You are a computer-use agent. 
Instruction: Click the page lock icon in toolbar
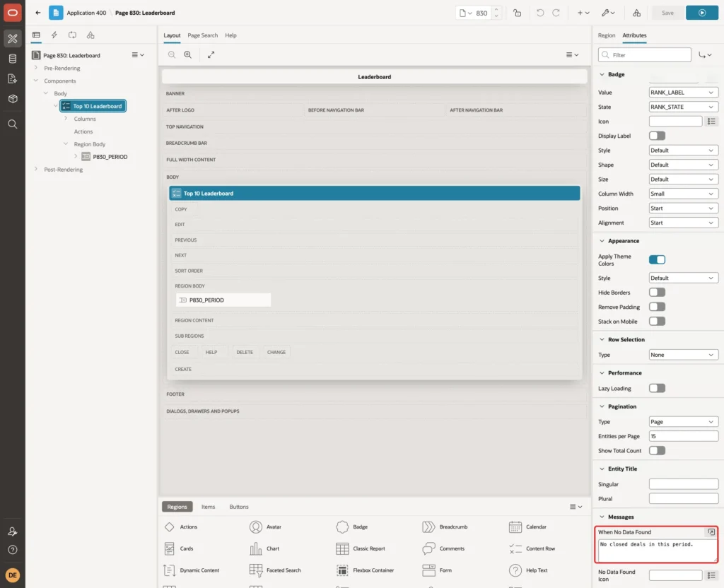pyautogui.click(x=517, y=13)
